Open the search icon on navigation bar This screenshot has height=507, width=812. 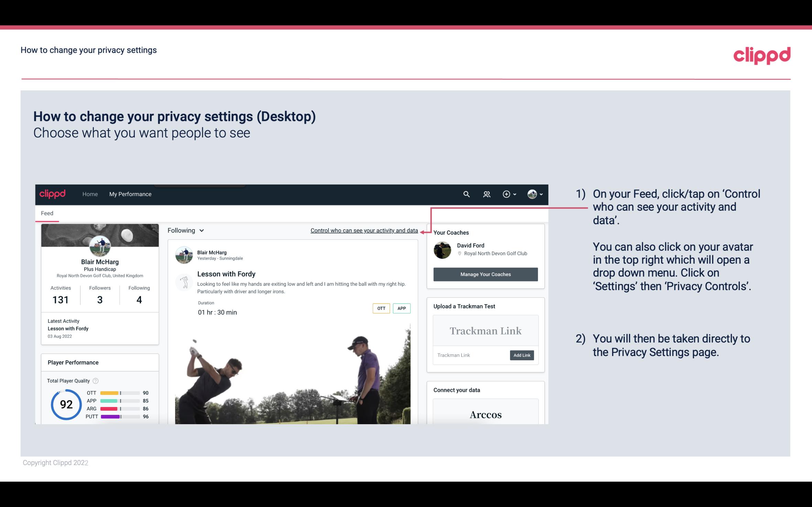point(466,194)
